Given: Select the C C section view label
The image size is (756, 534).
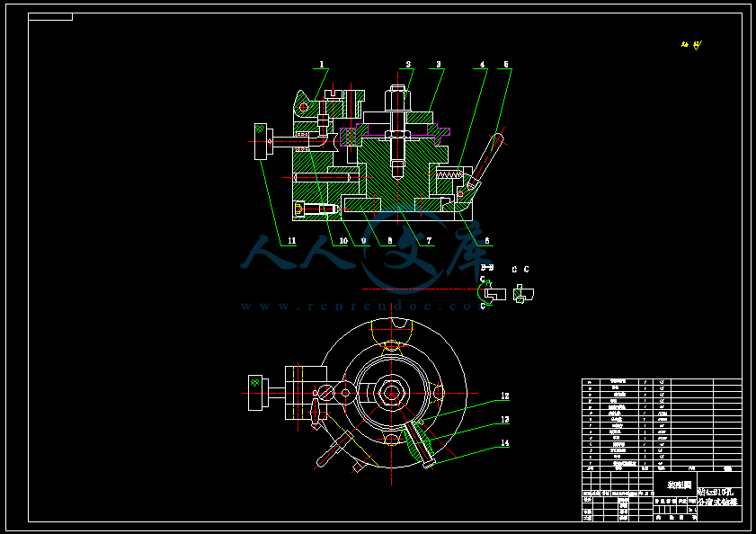Looking at the screenshot, I should (520, 269).
